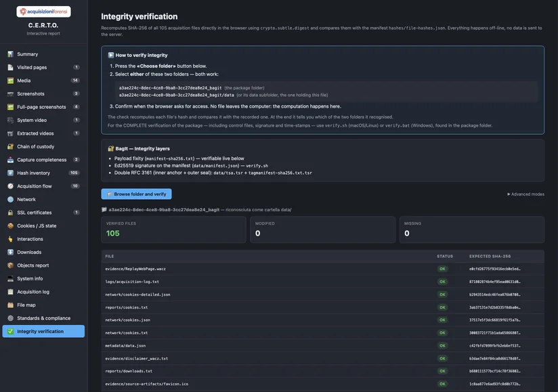Click the Integrity verification green check icon
The height and width of the screenshot is (392, 558).
[10, 331]
